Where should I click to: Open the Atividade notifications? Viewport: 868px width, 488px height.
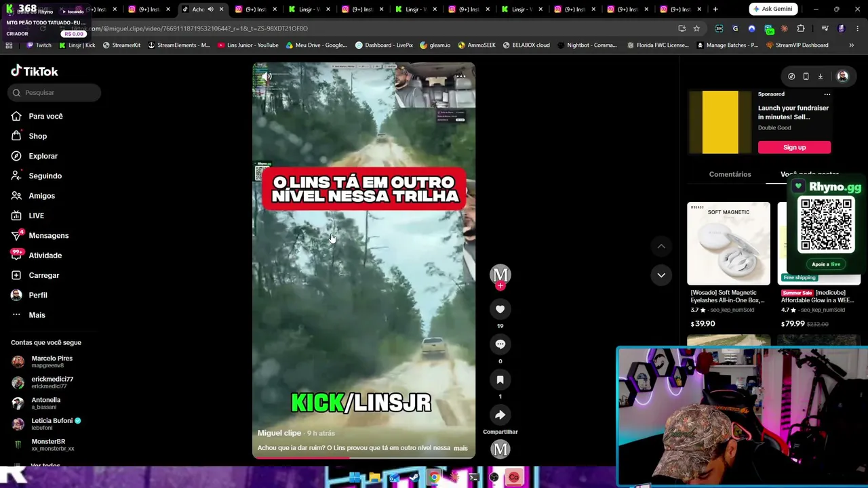tap(37, 256)
